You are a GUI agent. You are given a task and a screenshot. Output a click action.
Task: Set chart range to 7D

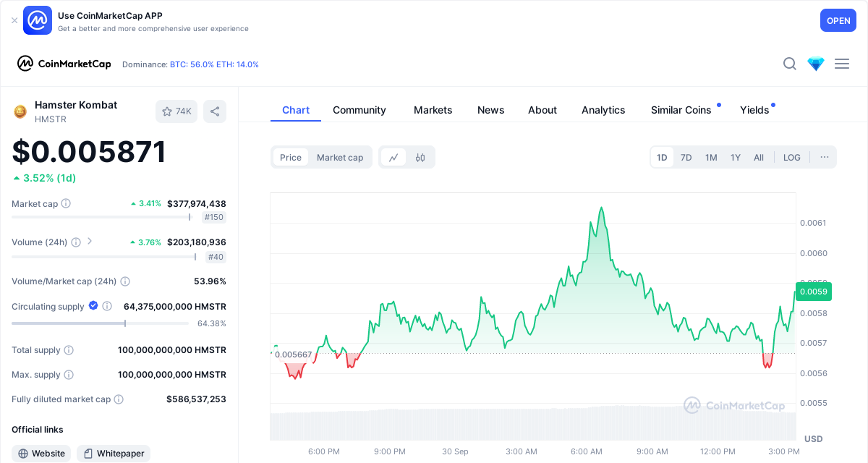[x=686, y=157]
